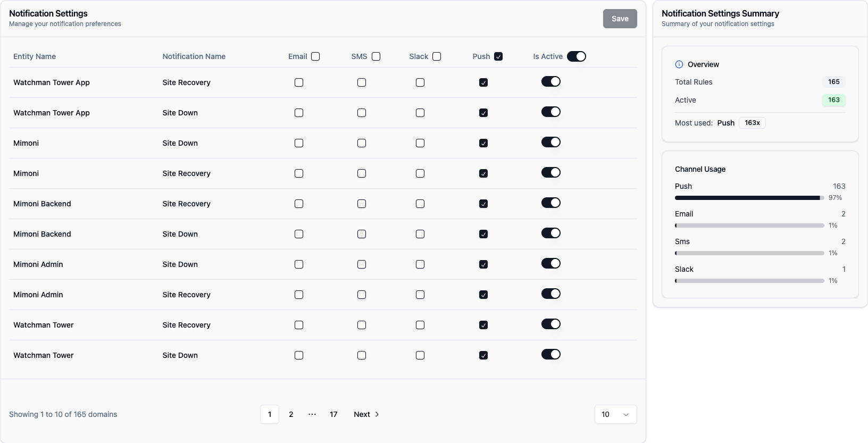868x443 pixels.
Task: Enable Email for Watchman Tower App Site Recovery
Action: [x=299, y=82]
